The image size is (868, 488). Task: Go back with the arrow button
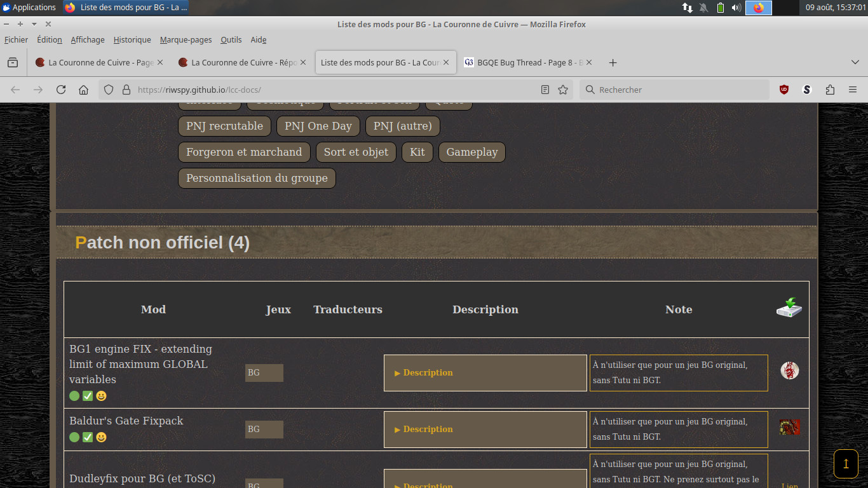[15, 90]
